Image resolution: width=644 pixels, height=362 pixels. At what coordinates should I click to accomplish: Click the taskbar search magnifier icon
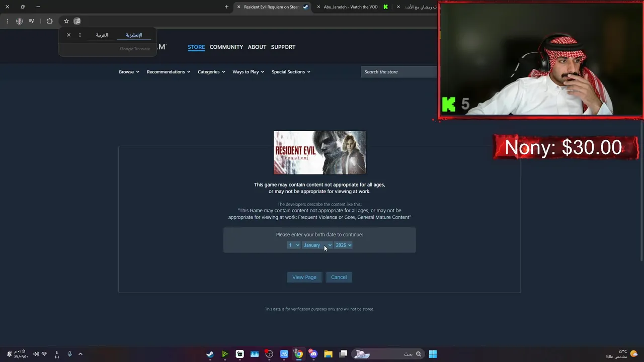[418, 354]
